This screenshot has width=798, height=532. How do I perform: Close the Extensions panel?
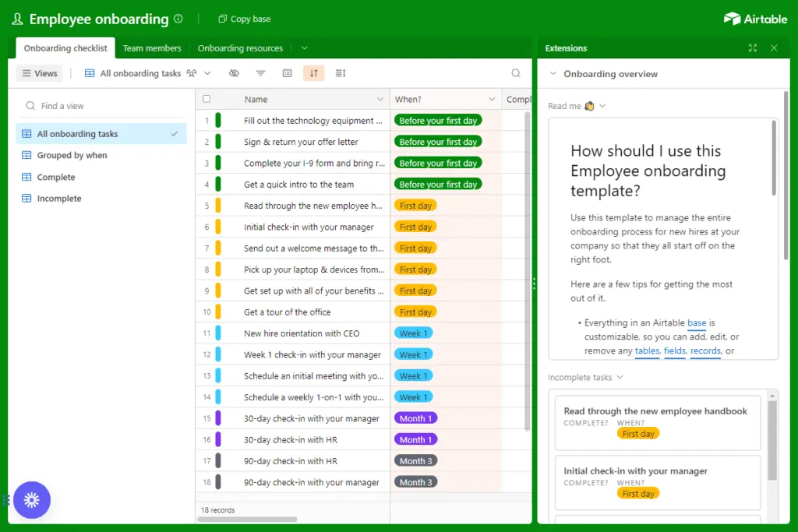coord(774,48)
